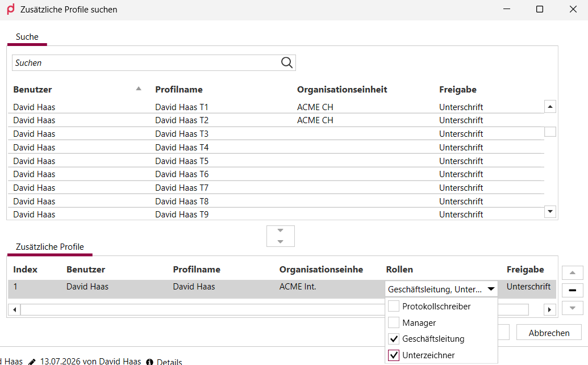Click the pencil edit icon in footer
The height and width of the screenshot is (365, 588).
click(32, 362)
